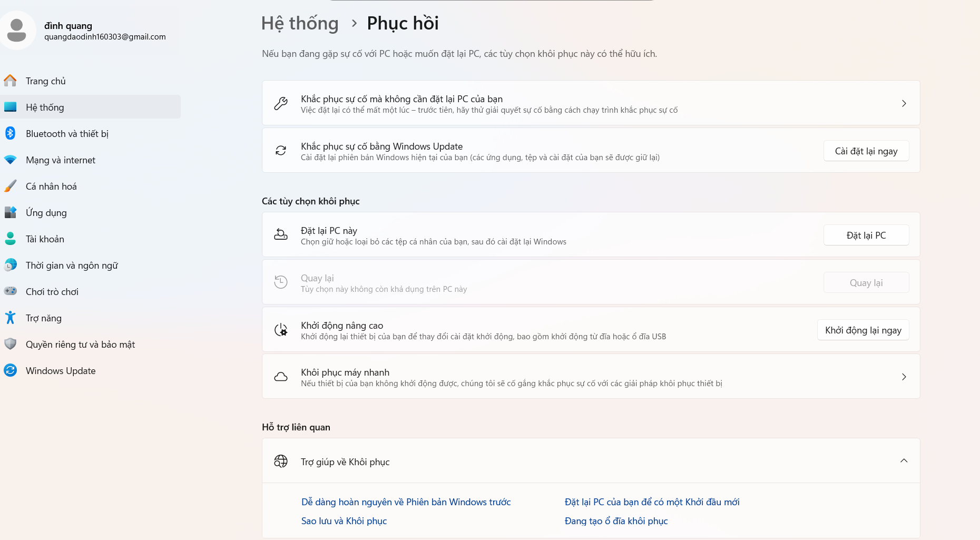This screenshot has height=540, width=980.
Task: Click the Chơi trò chơi gamepad icon
Action: [x=10, y=291]
